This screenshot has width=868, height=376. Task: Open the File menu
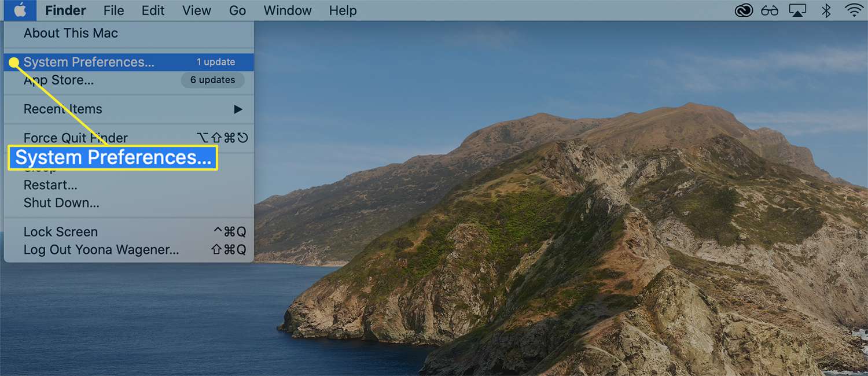pos(114,10)
